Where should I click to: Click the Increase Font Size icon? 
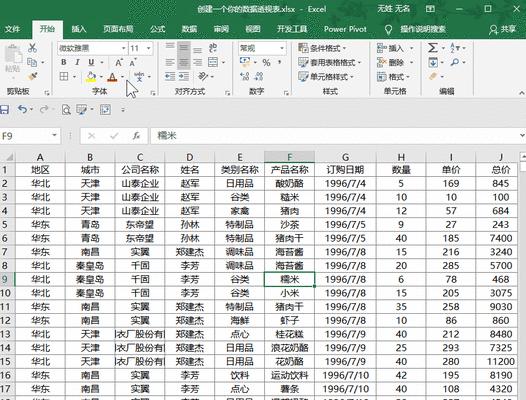tap(119, 62)
